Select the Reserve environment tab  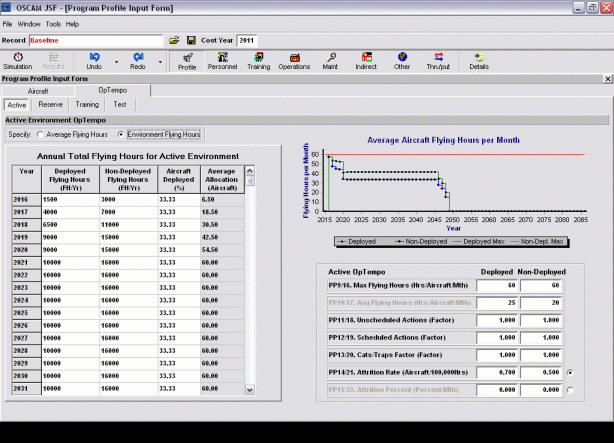pyautogui.click(x=51, y=105)
